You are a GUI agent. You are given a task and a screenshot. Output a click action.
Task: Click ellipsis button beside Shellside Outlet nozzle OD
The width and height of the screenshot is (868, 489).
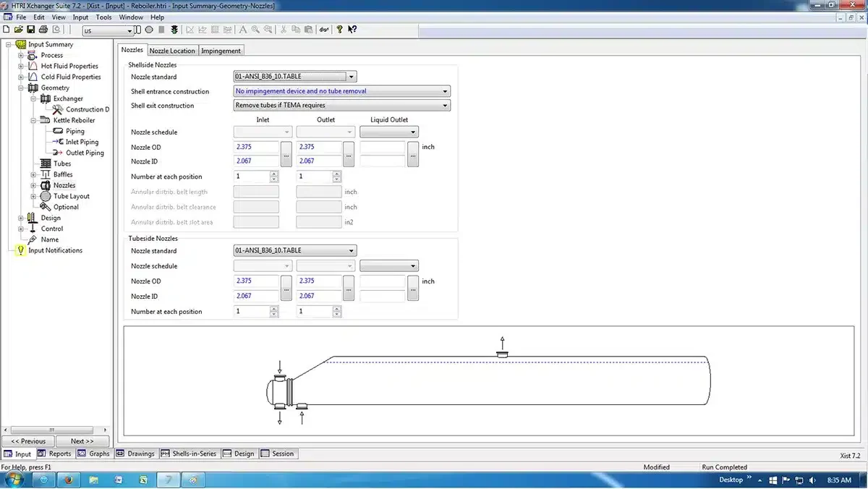click(349, 154)
